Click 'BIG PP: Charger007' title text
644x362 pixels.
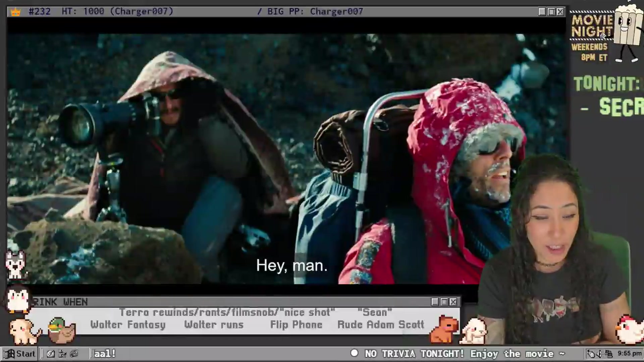315,11
